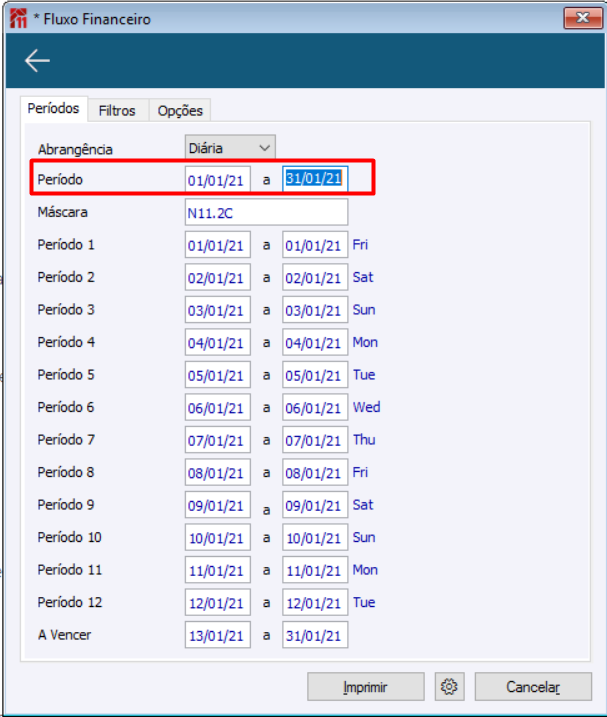Screen dimensions: 607x717
Task: Click the Wed weekday label
Action: tap(366, 407)
